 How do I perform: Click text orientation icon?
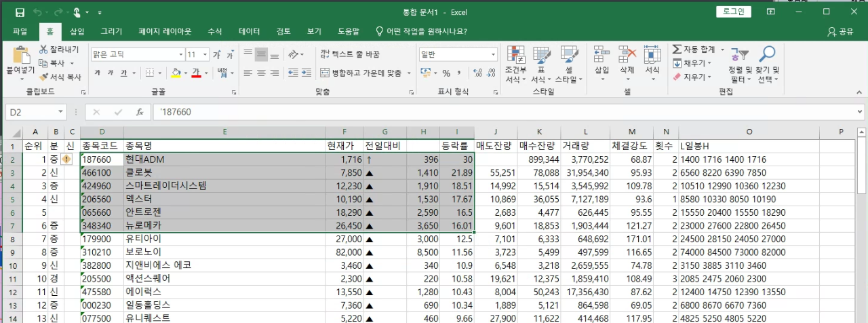pos(294,54)
